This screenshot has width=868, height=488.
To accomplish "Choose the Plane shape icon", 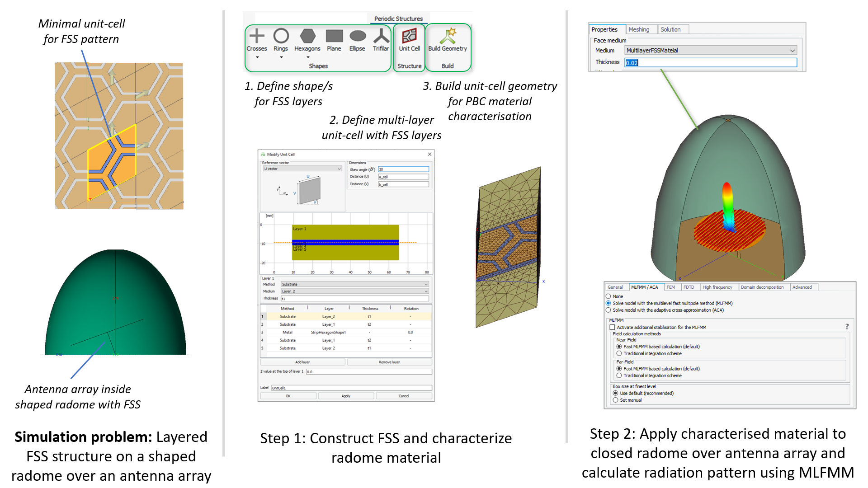I will [334, 37].
